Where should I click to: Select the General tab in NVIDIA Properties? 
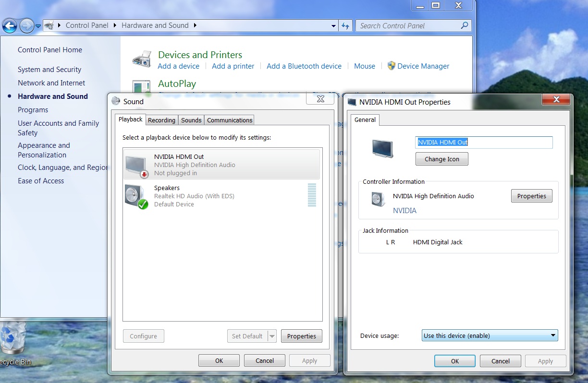pyautogui.click(x=365, y=120)
